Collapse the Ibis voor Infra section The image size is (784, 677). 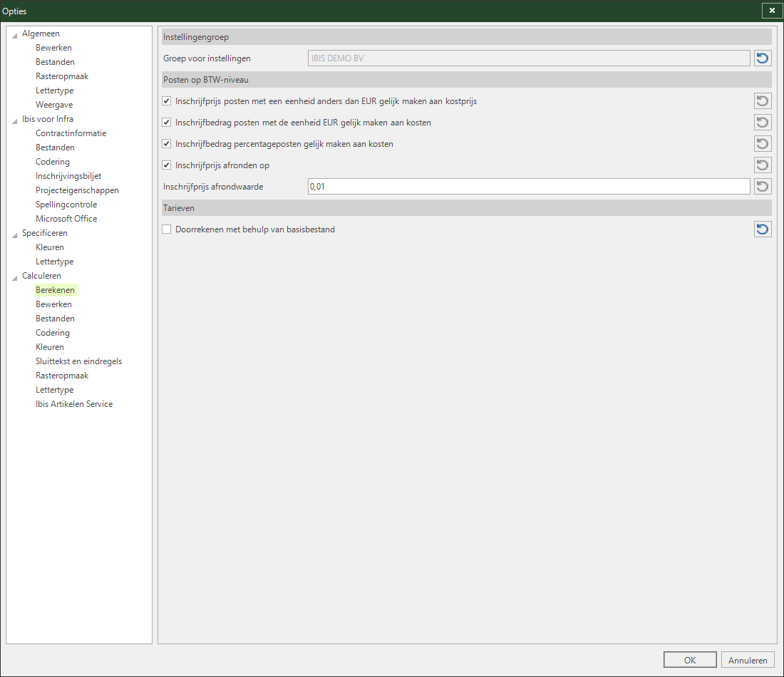(14, 120)
